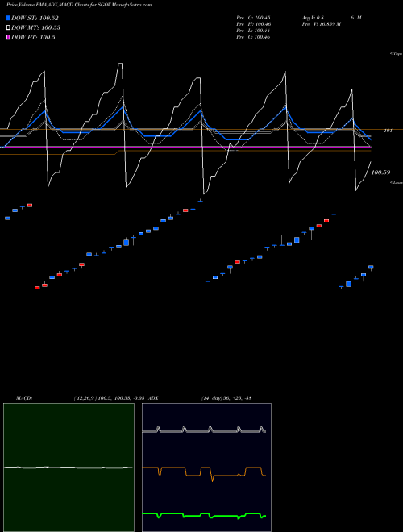Click the 'Pre C: 100.46' close value
403x532 pixels.
point(253,37)
